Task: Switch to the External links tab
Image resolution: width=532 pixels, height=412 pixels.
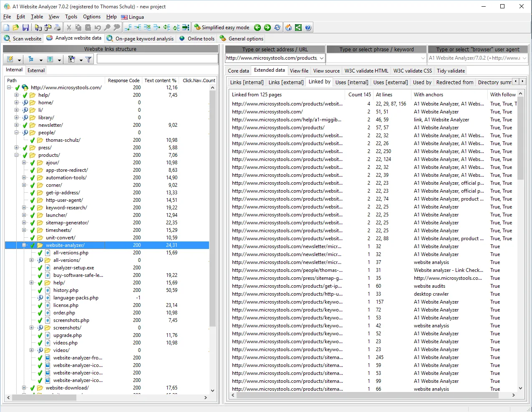Action: point(36,70)
